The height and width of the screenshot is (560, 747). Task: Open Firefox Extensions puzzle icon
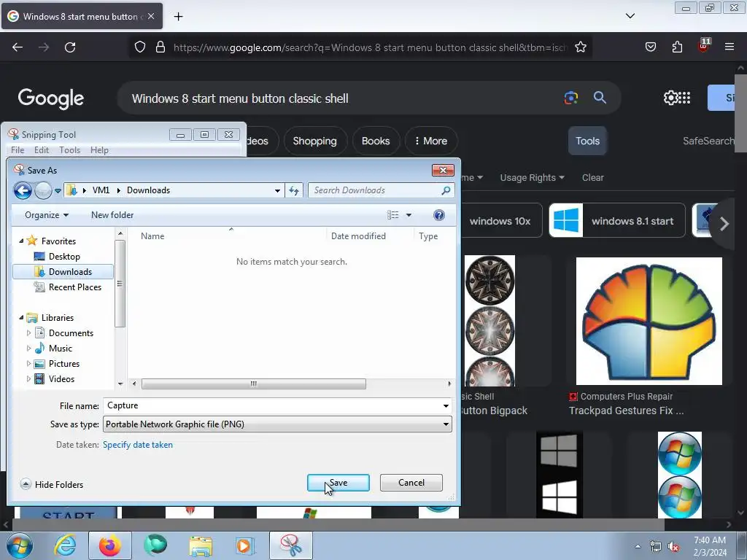677,47
